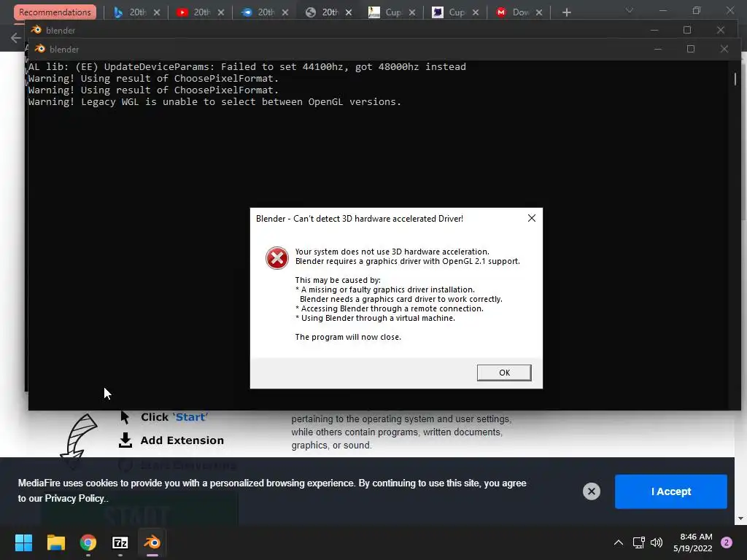Viewport: 747px width, 560px height.
Task: Click the web page scroll-down arrow
Action: pyautogui.click(x=741, y=518)
